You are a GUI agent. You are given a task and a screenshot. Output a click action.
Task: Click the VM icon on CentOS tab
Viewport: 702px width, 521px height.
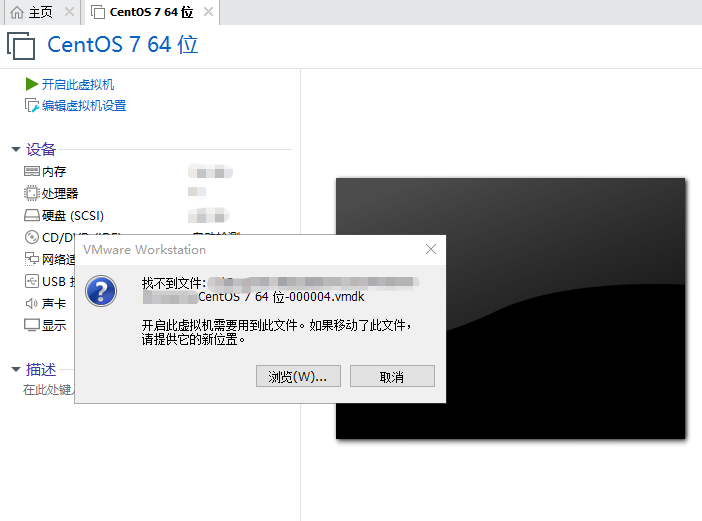98,13
